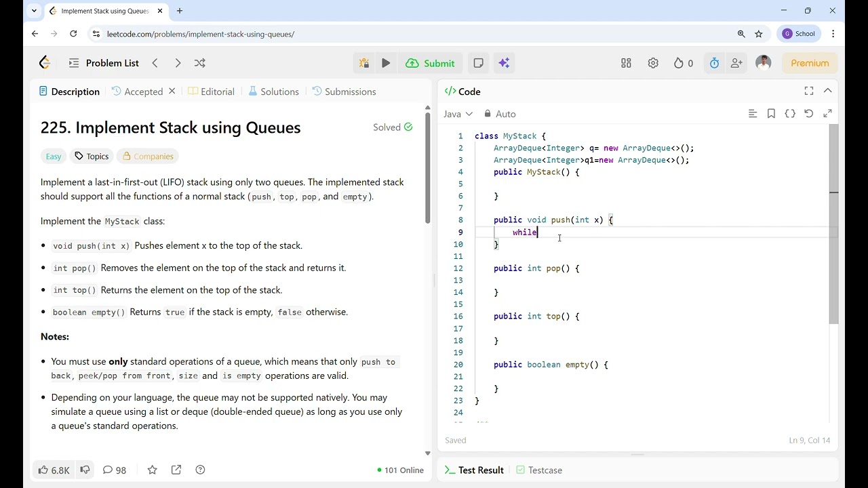Open the Submissions tab
The width and height of the screenshot is (868, 488).
point(344,91)
